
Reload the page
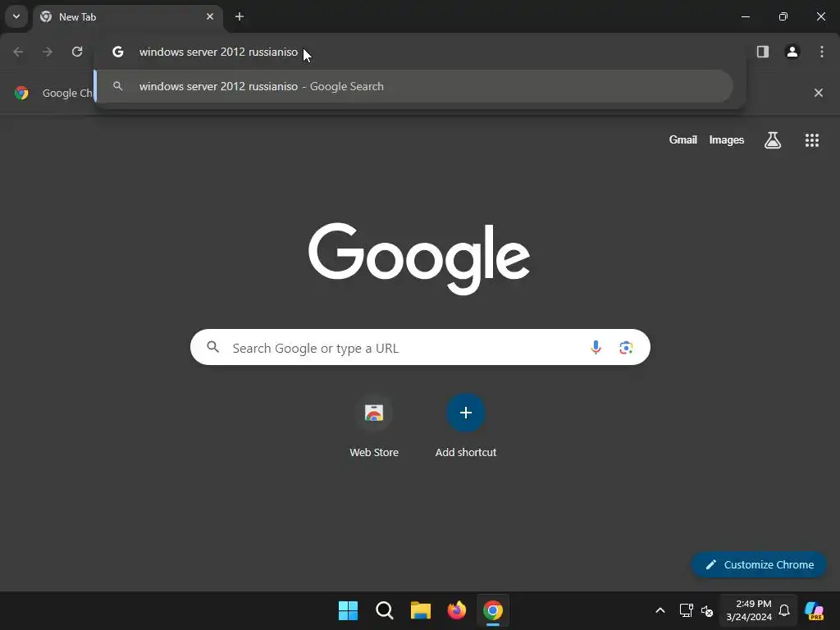[77, 52]
